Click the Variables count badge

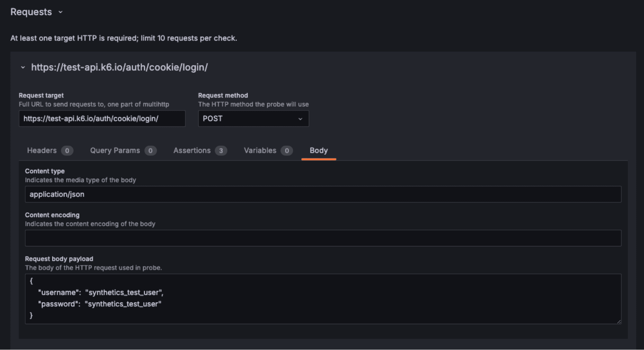pyautogui.click(x=286, y=150)
